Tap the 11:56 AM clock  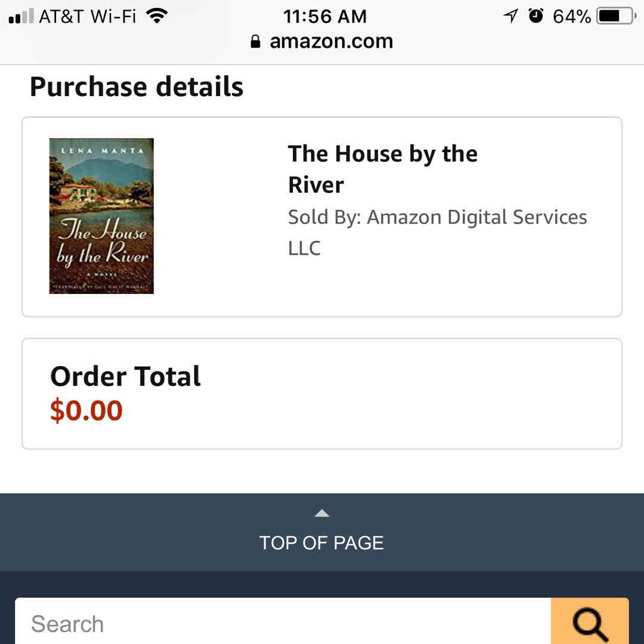click(324, 16)
